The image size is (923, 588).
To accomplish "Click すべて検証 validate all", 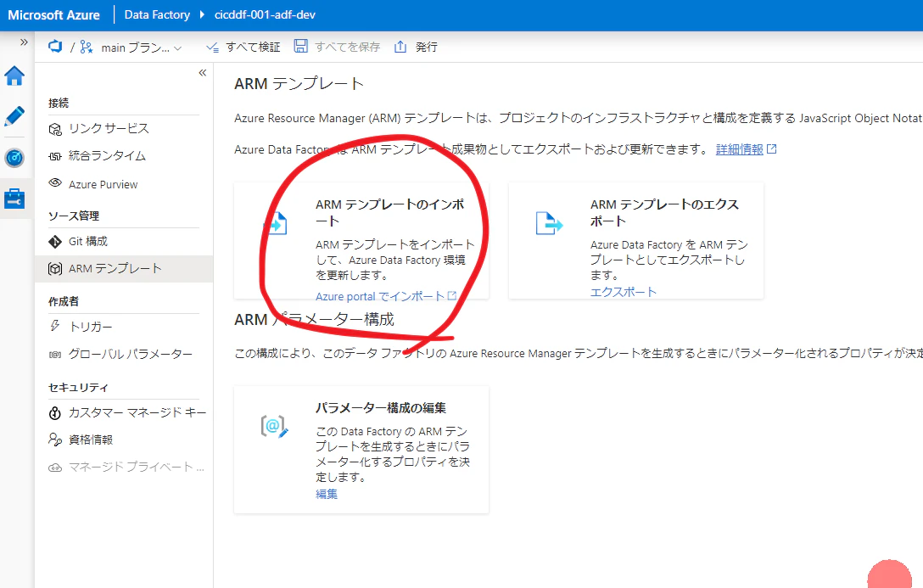I will 243,47.
